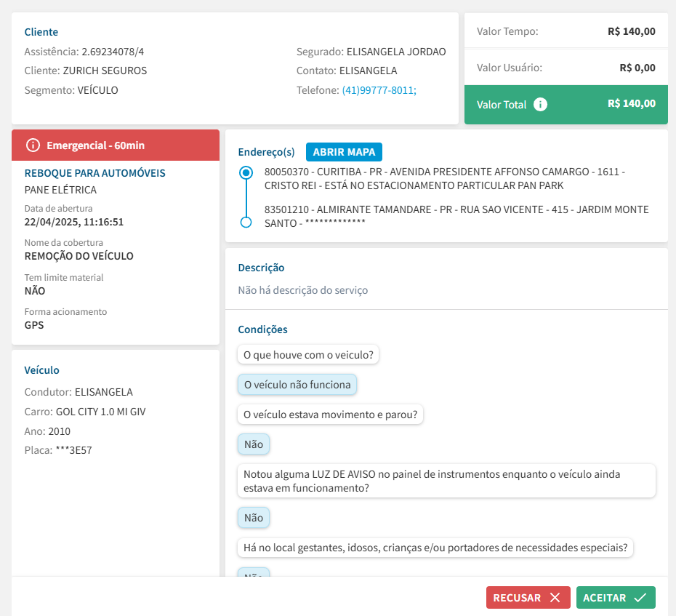Click the info icon beside Valor Total
Screen dimensions: 676x616
[x=540, y=104]
